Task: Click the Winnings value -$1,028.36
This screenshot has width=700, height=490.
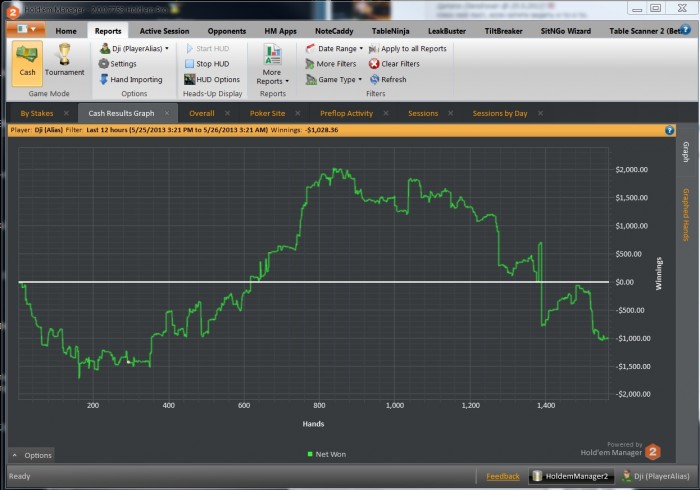Action: click(x=321, y=130)
